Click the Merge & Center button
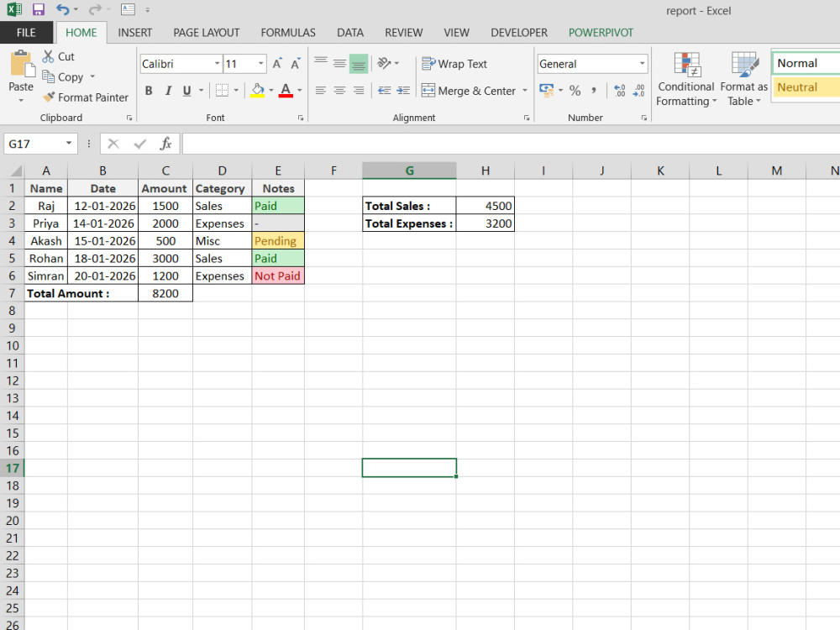The height and width of the screenshot is (630, 840). pos(469,91)
